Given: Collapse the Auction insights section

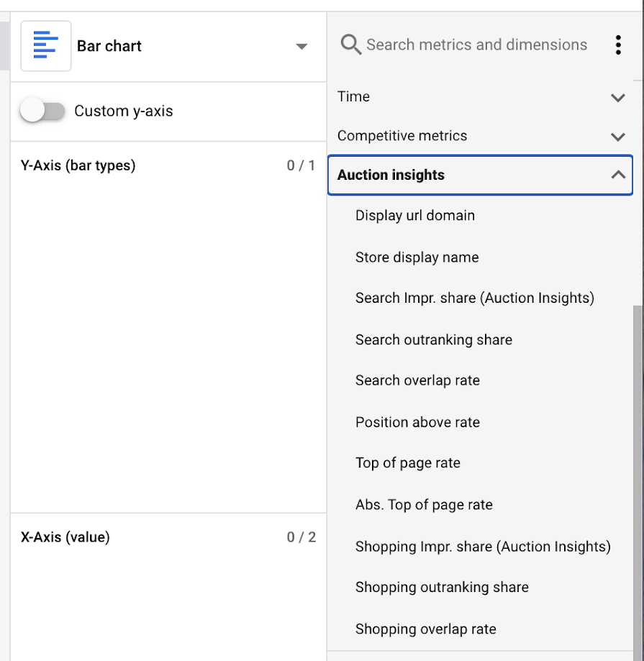Looking at the screenshot, I should point(617,175).
